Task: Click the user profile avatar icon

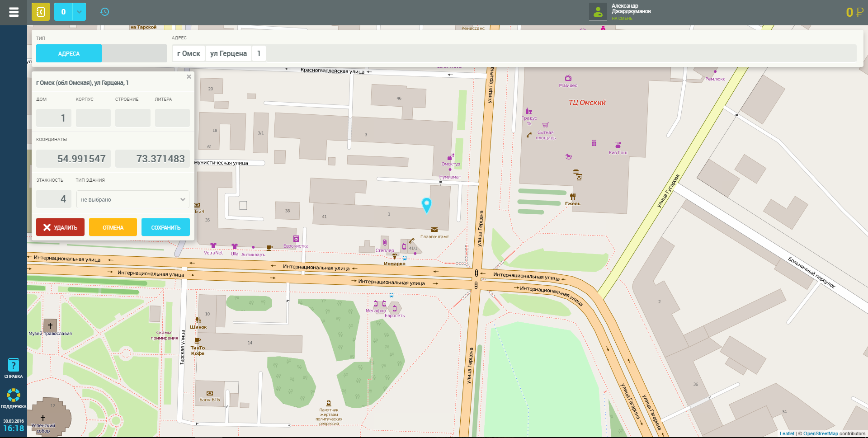Action: tap(598, 12)
